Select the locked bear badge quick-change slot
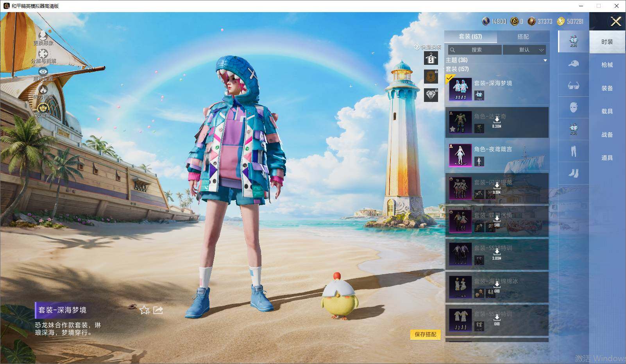This screenshot has width=626, height=364. coord(431,76)
